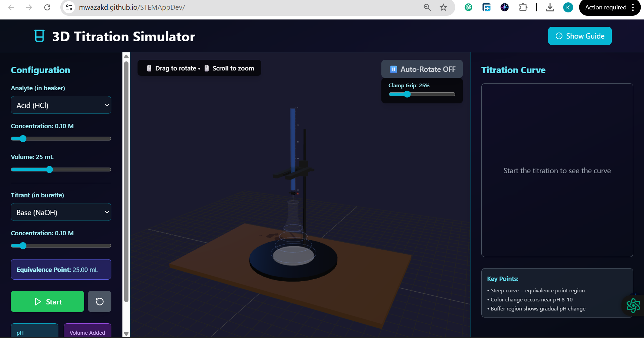Image resolution: width=644 pixels, height=338 pixels.
Task: Click the Key Points heading
Action: click(x=503, y=279)
